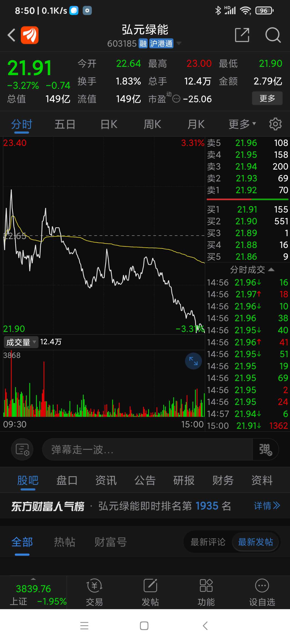
Task: Tap the buy/sell ratio red-green bar
Action: [x=247, y=199]
